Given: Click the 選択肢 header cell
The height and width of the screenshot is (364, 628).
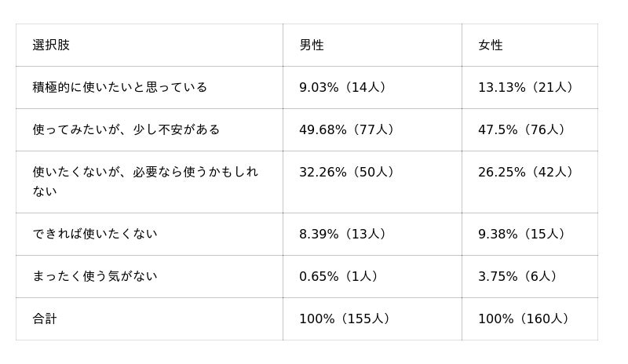Looking at the screenshot, I should pyautogui.click(x=149, y=45).
